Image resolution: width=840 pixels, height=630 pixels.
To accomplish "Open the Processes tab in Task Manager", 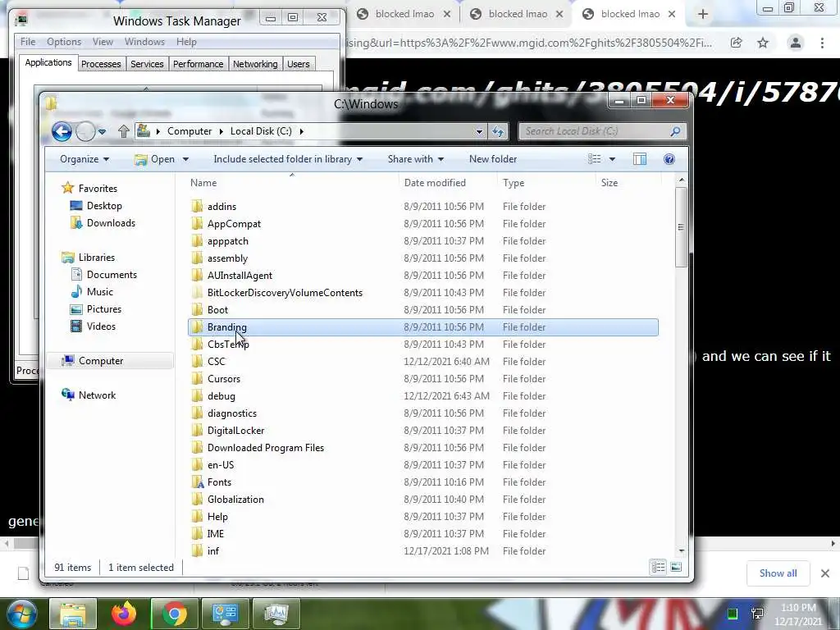I will (x=101, y=64).
